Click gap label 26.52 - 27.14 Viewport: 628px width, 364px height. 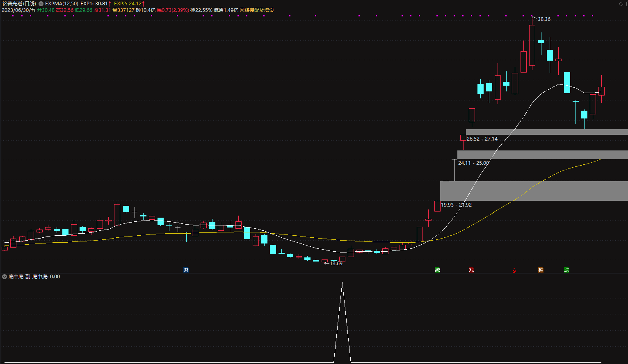point(482,139)
